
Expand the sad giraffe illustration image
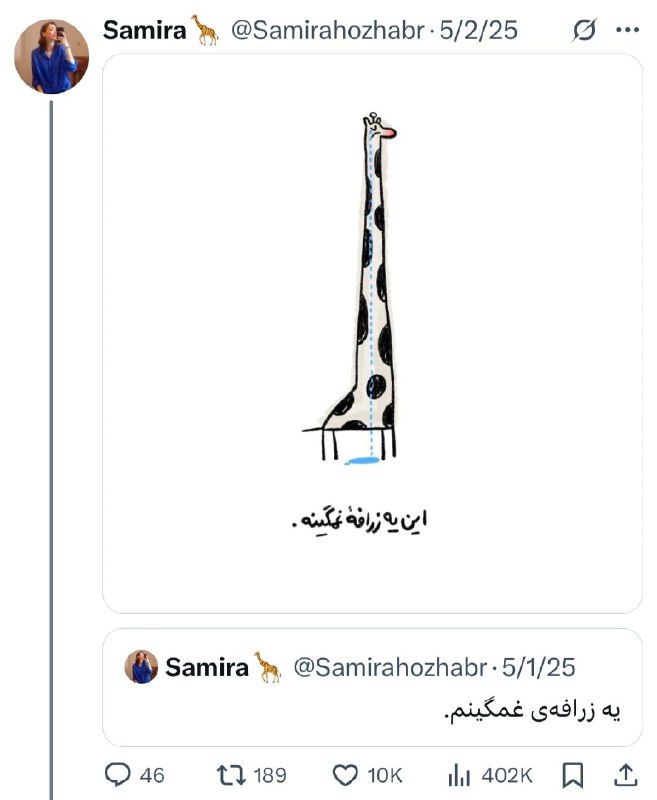point(372,333)
